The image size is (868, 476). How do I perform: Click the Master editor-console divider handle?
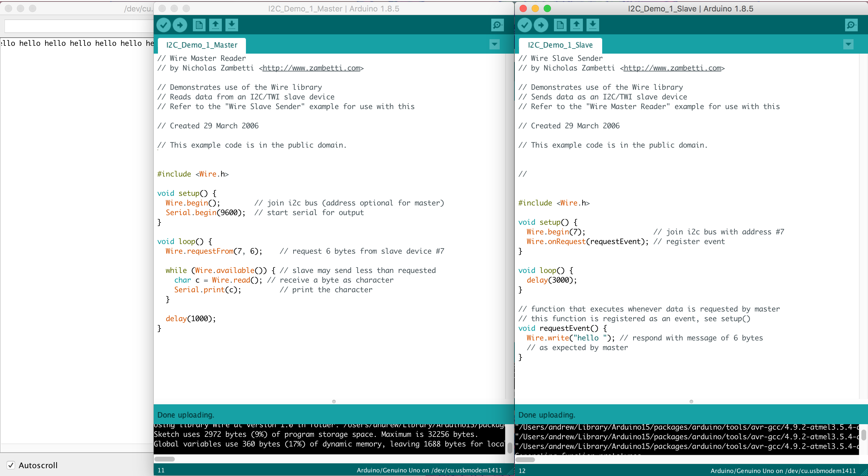click(334, 402)
